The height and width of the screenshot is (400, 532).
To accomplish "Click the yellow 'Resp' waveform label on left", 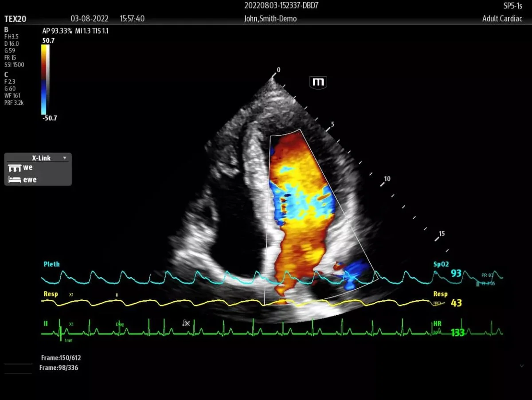I will coord(51,294).
